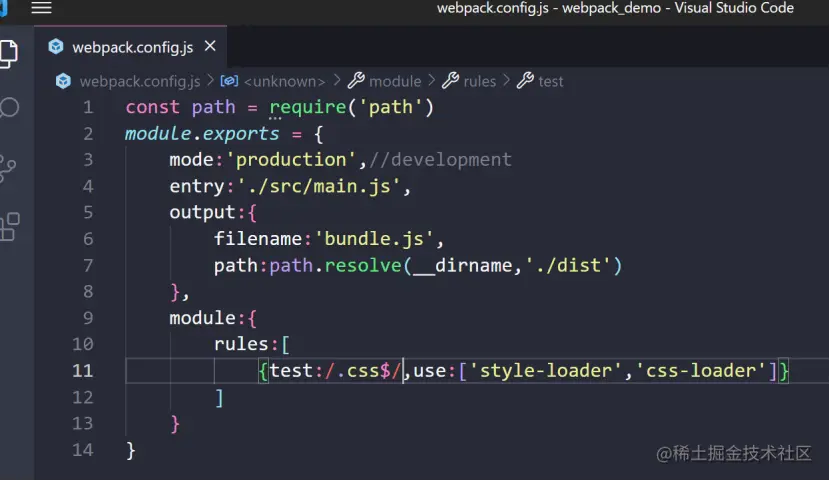Click the webpack file icon in breadcrumb
The height and width of the screenshot is (481, 830).
(64, 81)
